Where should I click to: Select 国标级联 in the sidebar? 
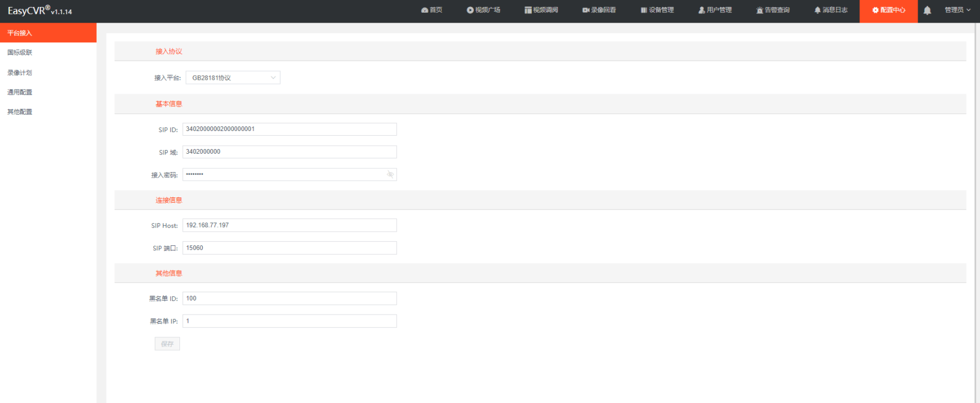[20, 52]
